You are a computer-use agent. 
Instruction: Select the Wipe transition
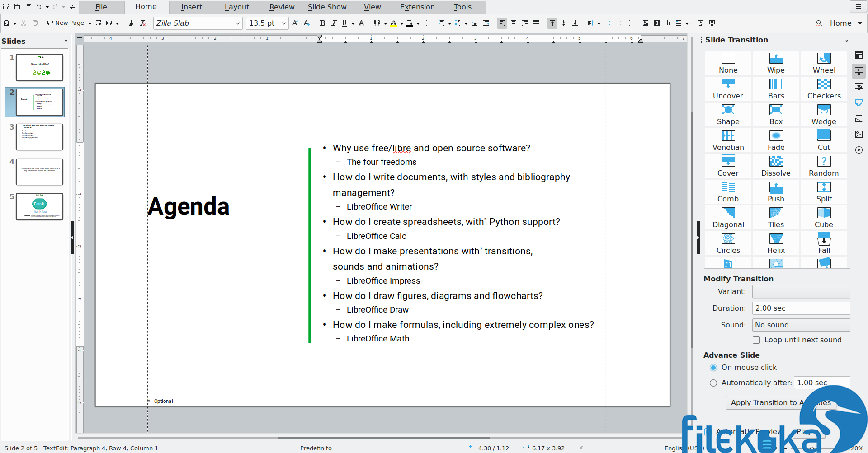coord(776,63)
